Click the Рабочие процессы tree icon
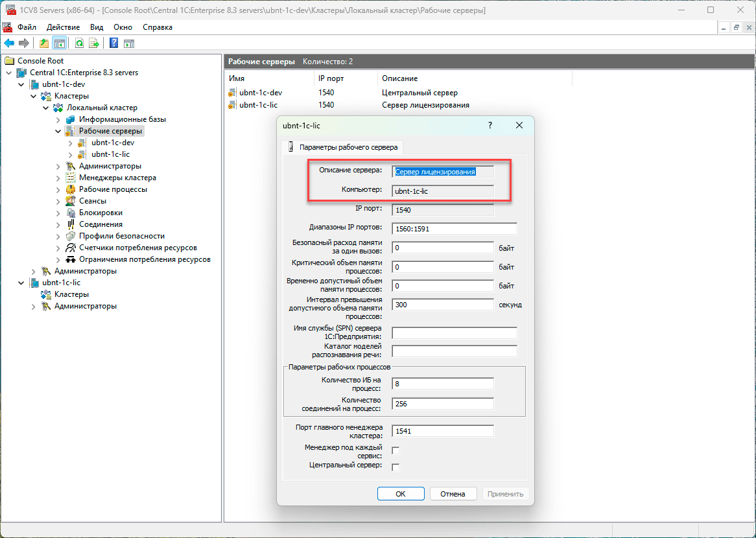Viewport: 756px width, 538px height. 71,189
